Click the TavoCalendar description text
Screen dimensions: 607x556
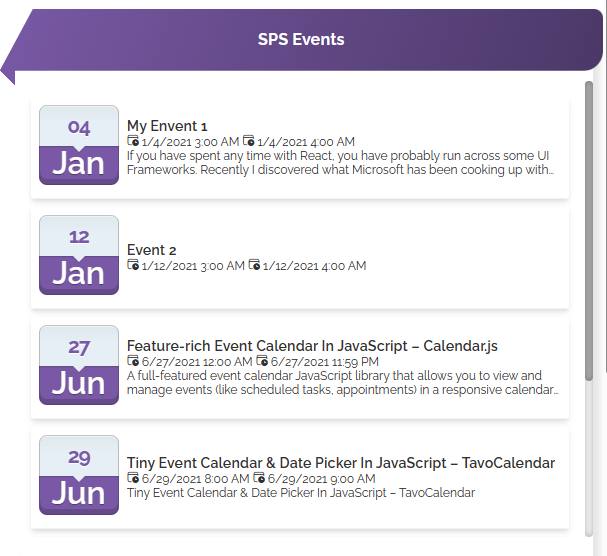pyautogui.click(x=301, y=493)
